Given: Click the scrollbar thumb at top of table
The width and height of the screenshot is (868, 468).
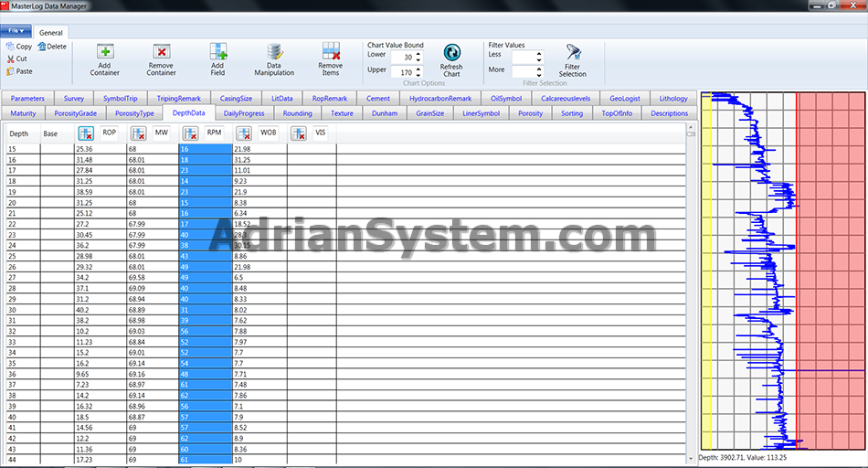Looking at the screenshot, I should (691, 134).
